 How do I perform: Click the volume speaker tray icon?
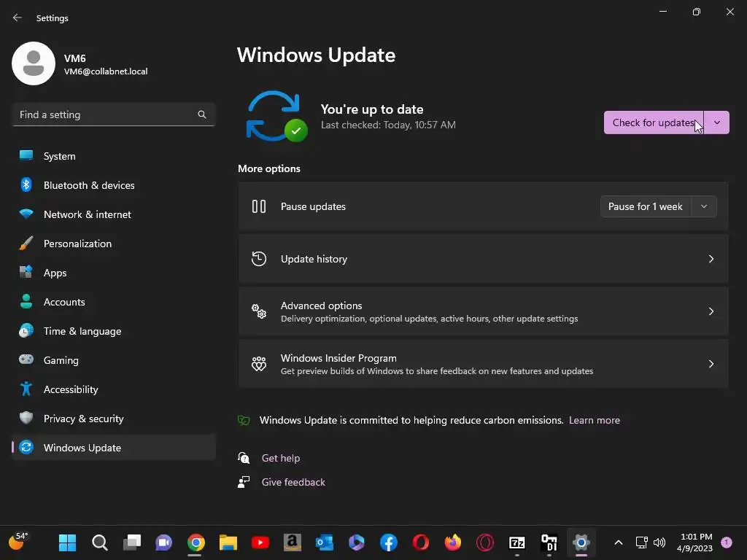tap(659, 542)
